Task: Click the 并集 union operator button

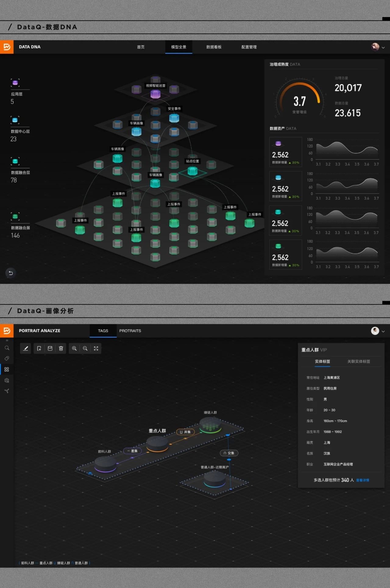Action: click(x=186, y=432)
